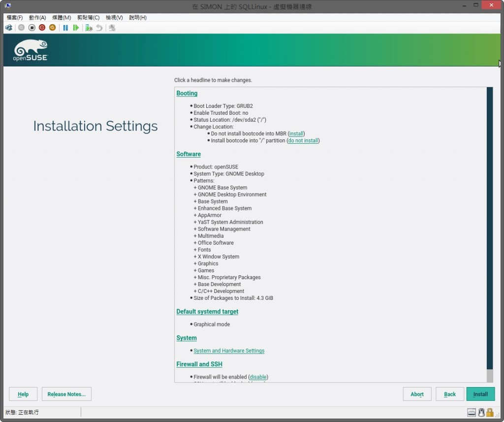Click '+ YaST System Administration' pattern
This screenshot has height=422, width=504.
[x=228, y=222]
